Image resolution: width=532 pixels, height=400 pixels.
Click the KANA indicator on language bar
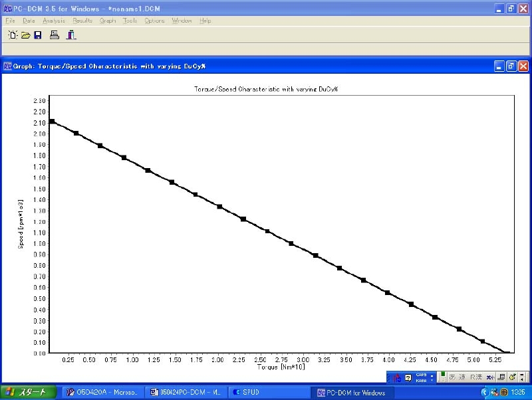421,380
